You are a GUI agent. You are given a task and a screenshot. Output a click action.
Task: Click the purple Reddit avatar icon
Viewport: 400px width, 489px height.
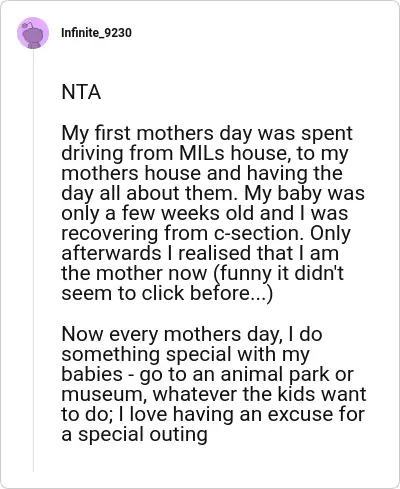point(33,33)
